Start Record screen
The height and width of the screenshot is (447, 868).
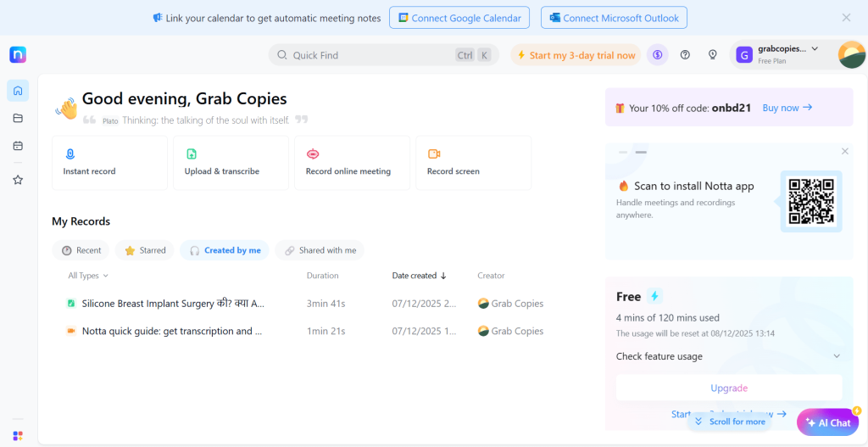(473, 163)
